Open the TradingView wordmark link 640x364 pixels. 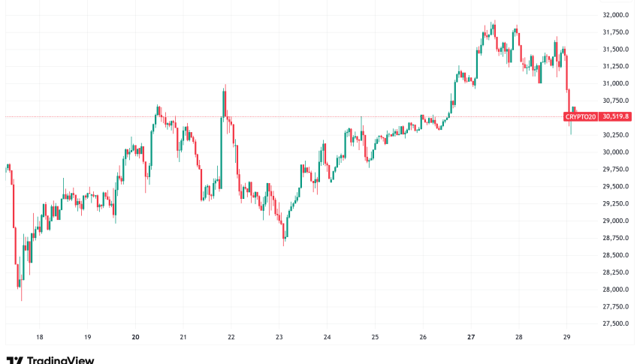tap(59, 360)
